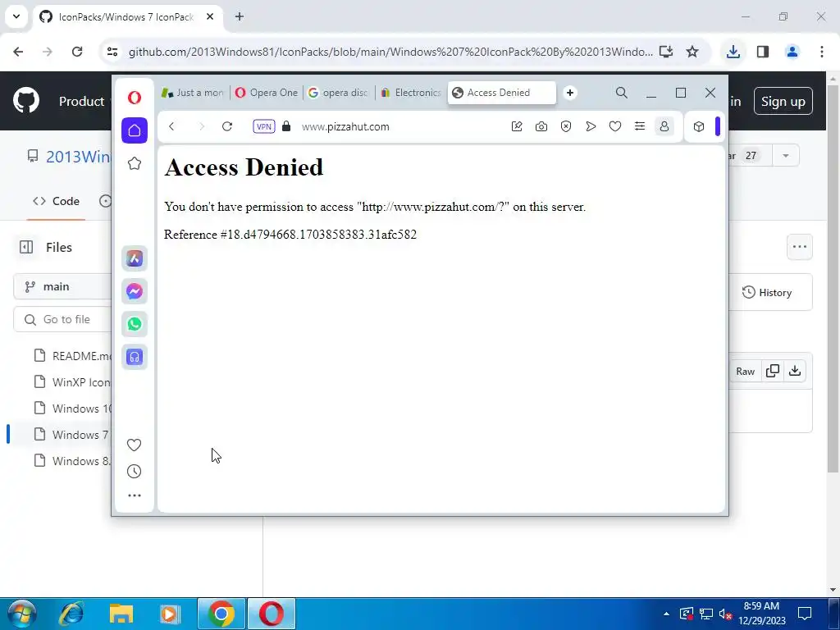Expand Chrome tab search chevron
840x630 pixels.
pos(16,16)
